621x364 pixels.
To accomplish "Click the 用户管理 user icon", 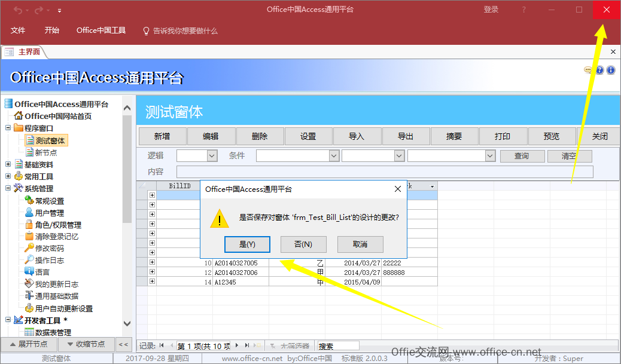I will tap(29, 212).
